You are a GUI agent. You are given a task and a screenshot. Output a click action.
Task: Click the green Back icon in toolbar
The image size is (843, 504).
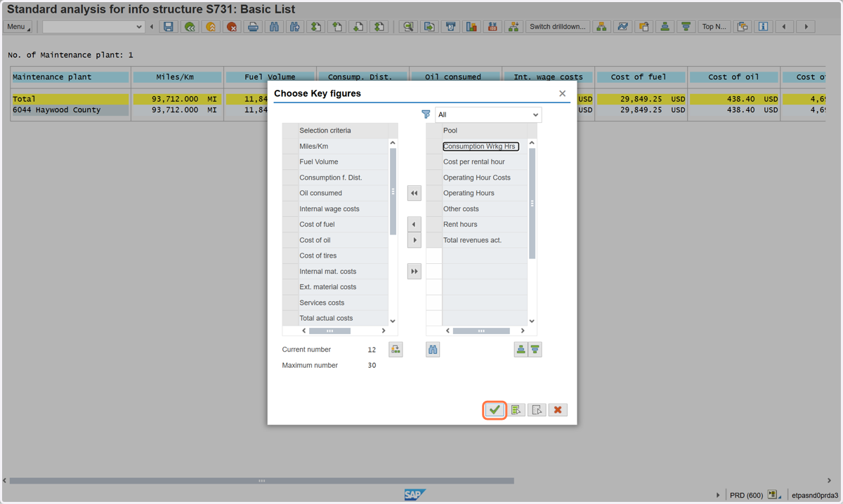[190, 27]
